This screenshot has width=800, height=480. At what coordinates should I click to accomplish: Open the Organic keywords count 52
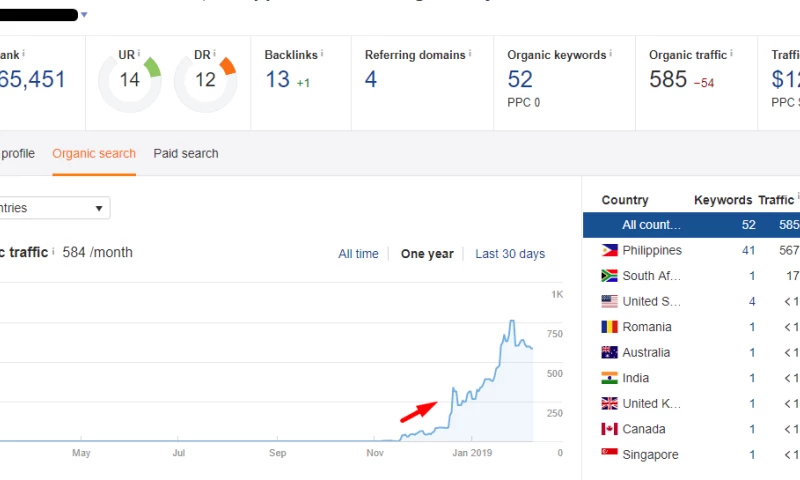[520, 79]
